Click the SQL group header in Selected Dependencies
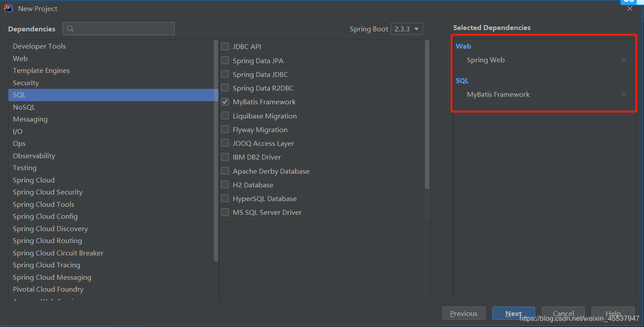 coord(462,80)
